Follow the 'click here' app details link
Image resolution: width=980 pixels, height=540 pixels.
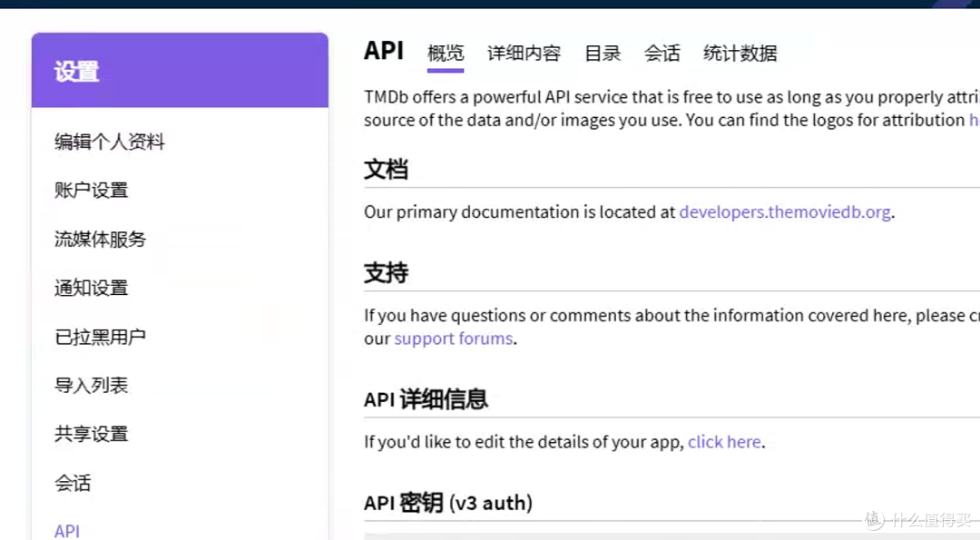[x=724, y=442]
